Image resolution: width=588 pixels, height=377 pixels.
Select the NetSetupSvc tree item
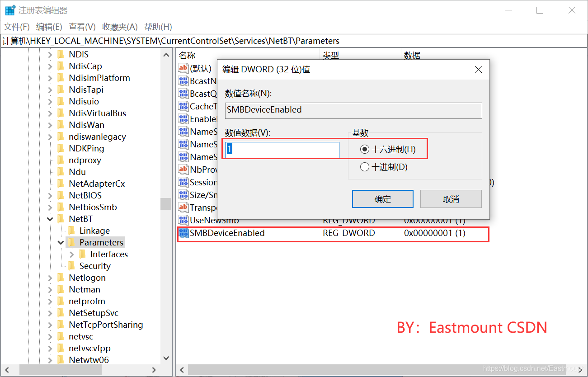94,313
